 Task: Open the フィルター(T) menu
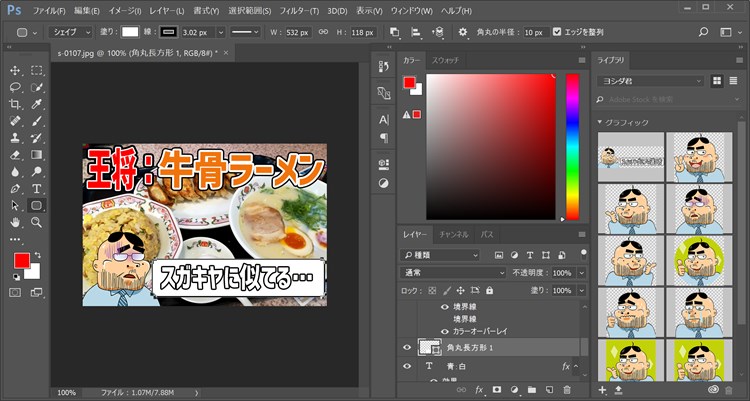click(x=299, y=11)
